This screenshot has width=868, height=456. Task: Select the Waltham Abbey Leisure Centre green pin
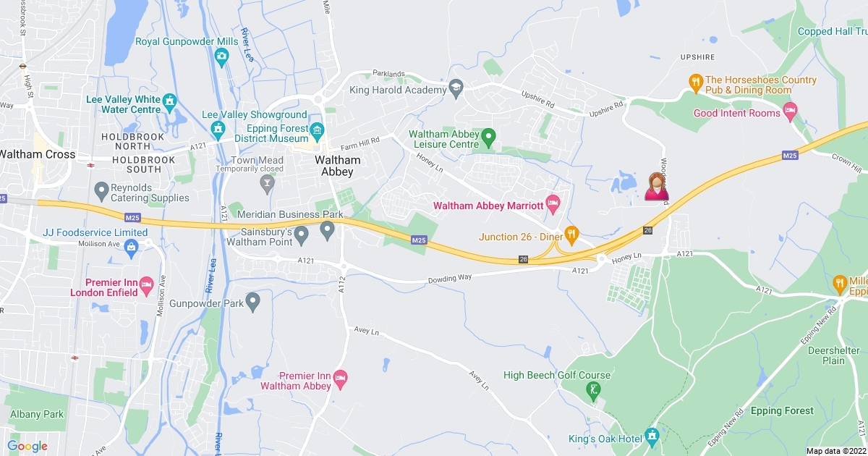pyautogui.click(x=488, y=135)
